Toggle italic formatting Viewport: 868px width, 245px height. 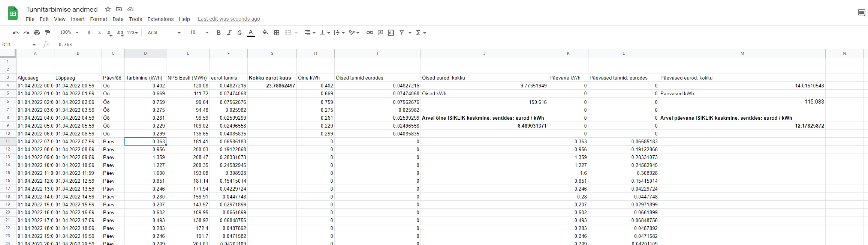click(229, 33)
